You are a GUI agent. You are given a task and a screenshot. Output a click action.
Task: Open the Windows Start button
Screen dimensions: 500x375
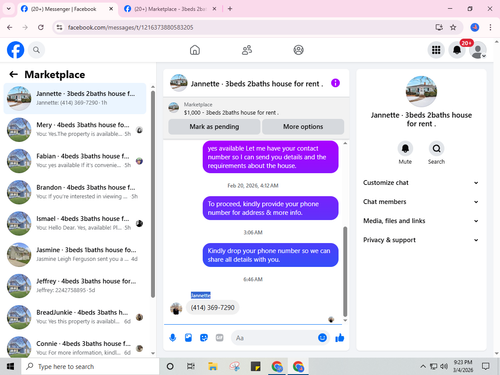[x=10, y=366]
